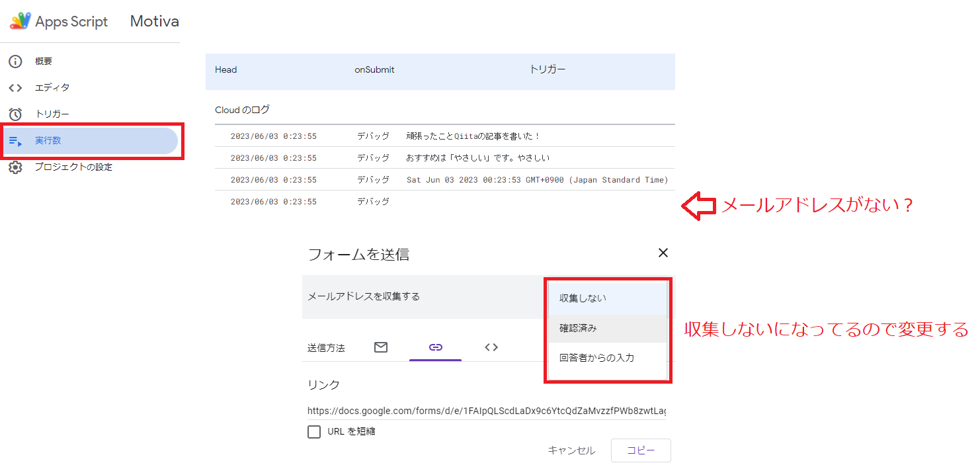Select the email send method icon

[381, 347]
